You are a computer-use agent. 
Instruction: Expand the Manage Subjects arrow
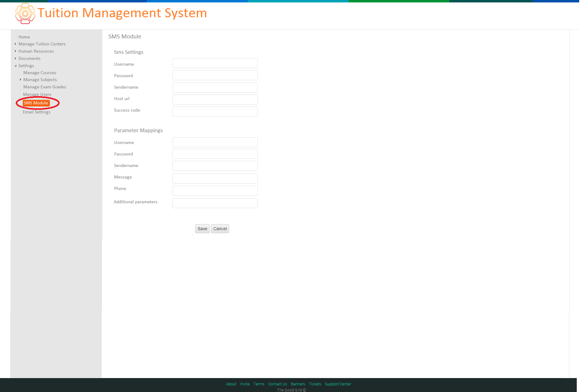(20, 80)
